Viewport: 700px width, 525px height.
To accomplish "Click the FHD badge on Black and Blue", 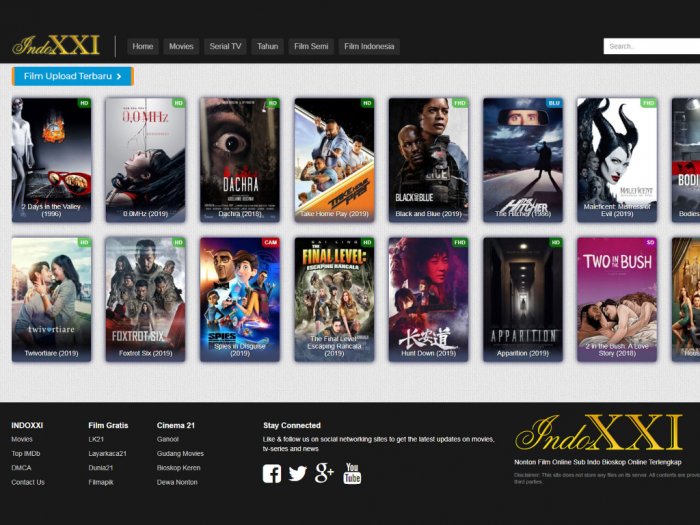I will point(460,103).
